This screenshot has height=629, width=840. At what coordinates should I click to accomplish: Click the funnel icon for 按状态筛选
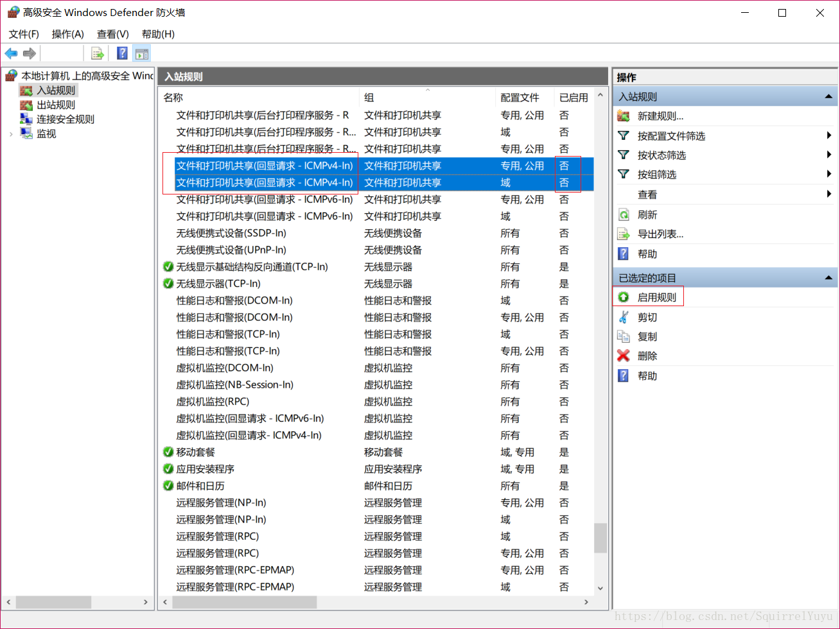point(623,155)
